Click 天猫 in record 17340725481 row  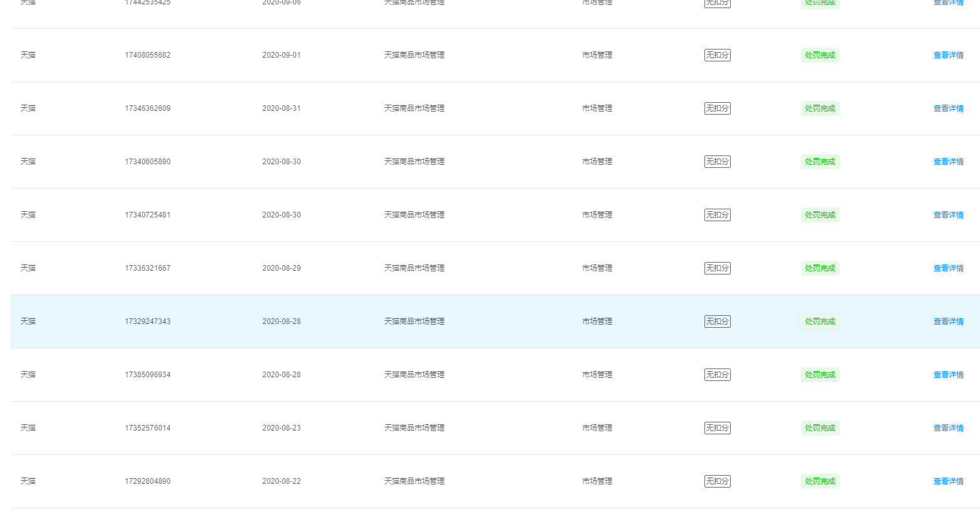click(28, 215)
